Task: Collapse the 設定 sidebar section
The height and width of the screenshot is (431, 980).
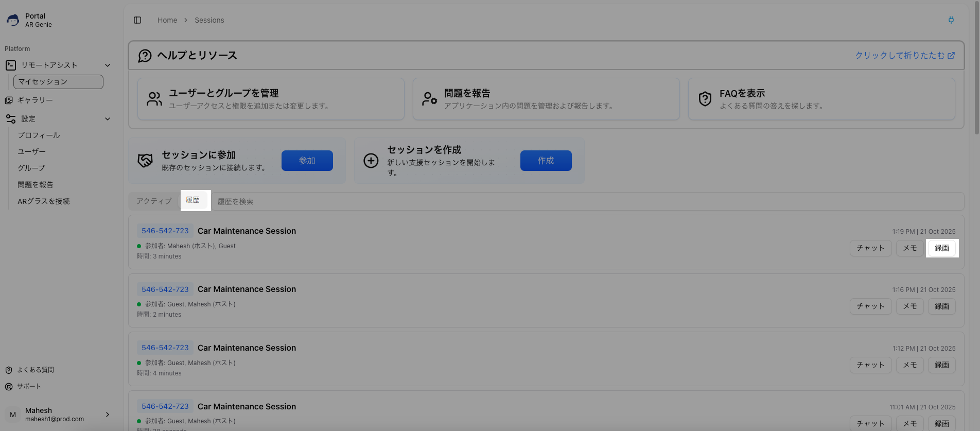Action: 108,119
